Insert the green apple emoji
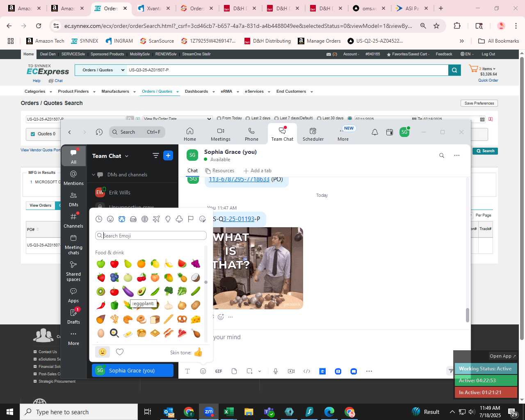 pos(101,263)
